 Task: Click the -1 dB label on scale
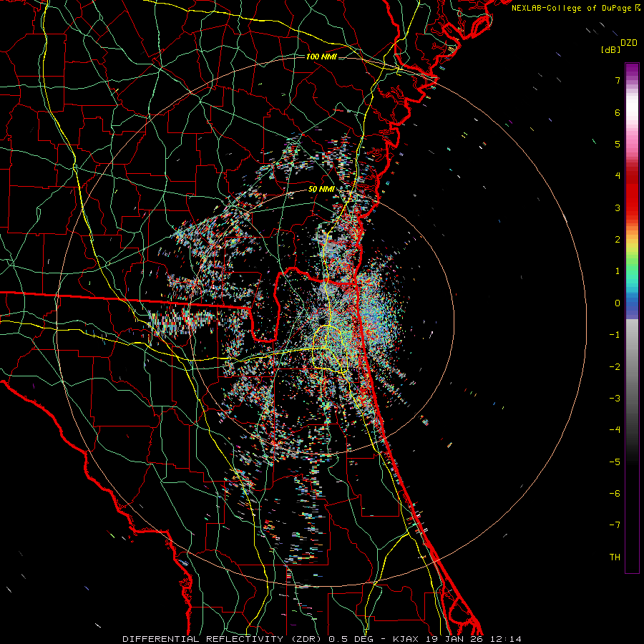click(x=615, y=335)
